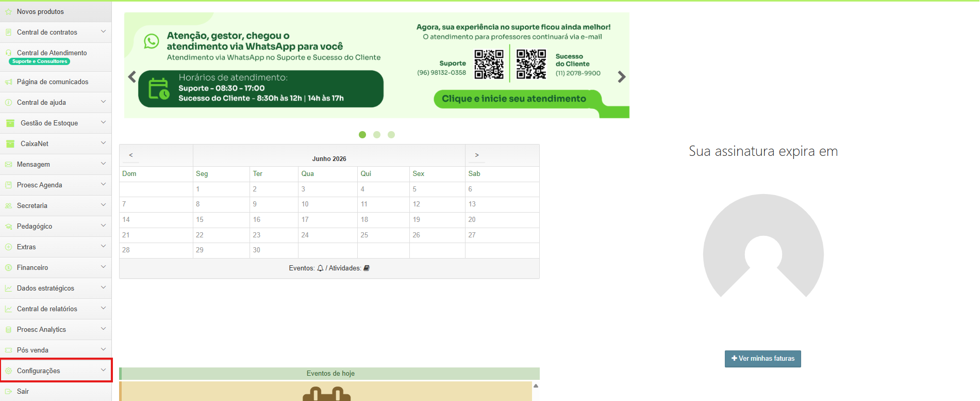Expand CaixaNet menu chevron
Viewport: 980px width, 401px height.
coord(103,143)
